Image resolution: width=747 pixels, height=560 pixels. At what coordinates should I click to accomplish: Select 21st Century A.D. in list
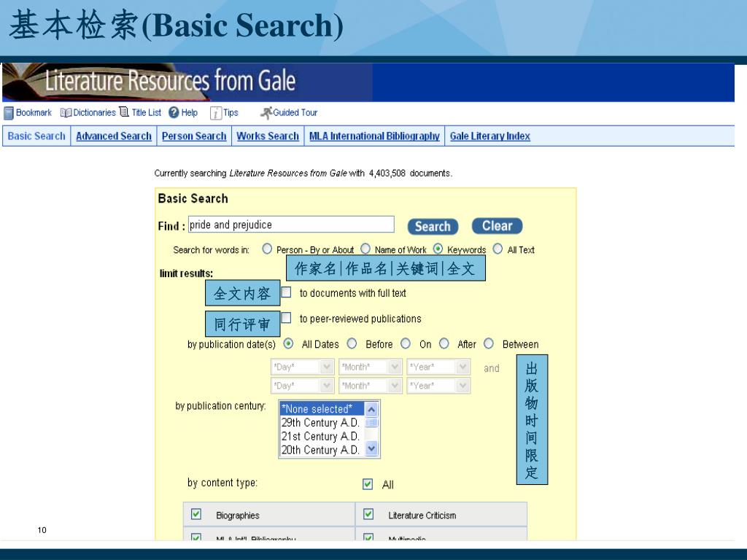pos(322,436)
